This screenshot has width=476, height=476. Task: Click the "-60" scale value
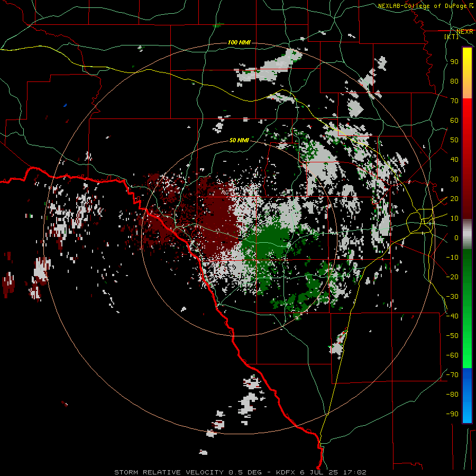[x=452, y=355]
